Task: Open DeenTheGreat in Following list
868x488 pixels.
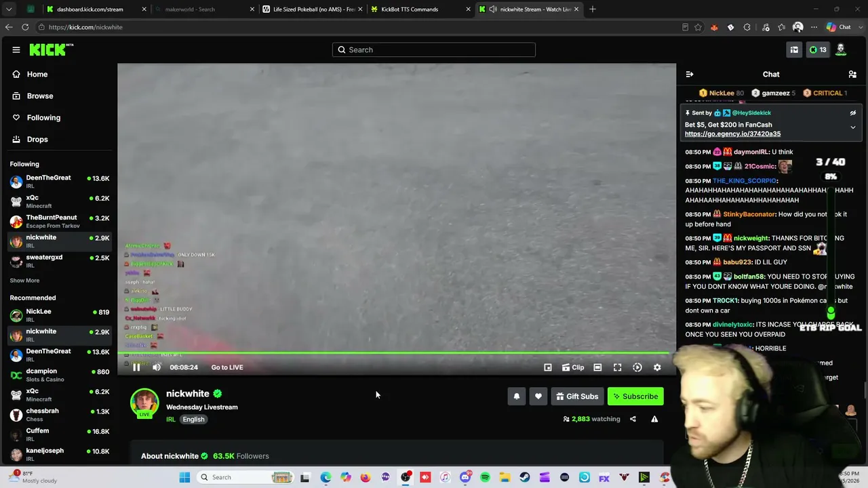Action: (60, 181)
